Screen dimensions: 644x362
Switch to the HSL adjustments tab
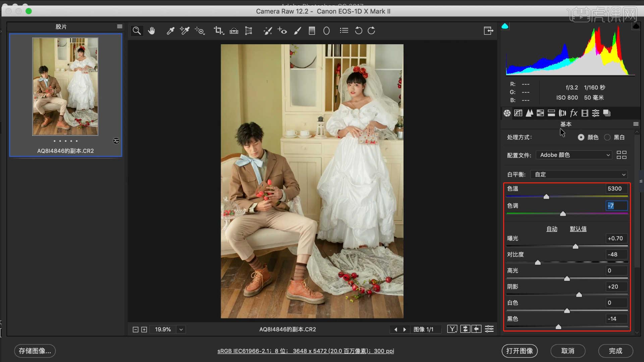pos(540,113)
